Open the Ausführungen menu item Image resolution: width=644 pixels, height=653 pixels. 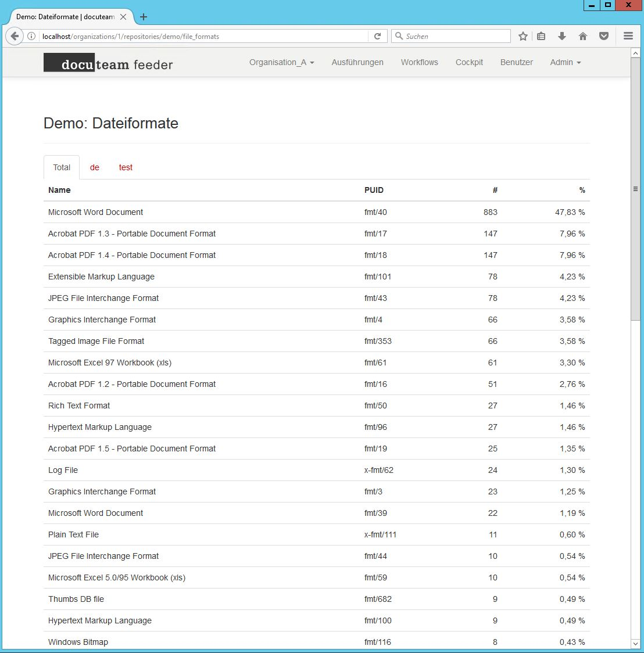(357, 62)
